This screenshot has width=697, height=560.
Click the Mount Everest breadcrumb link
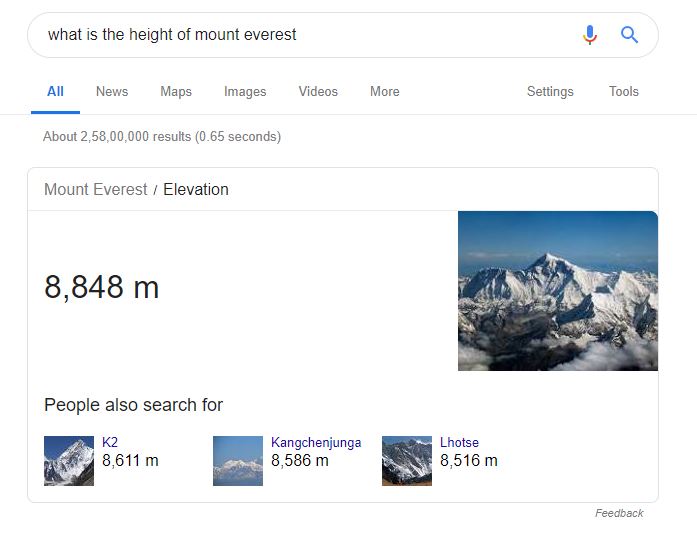tap(96, 189)
